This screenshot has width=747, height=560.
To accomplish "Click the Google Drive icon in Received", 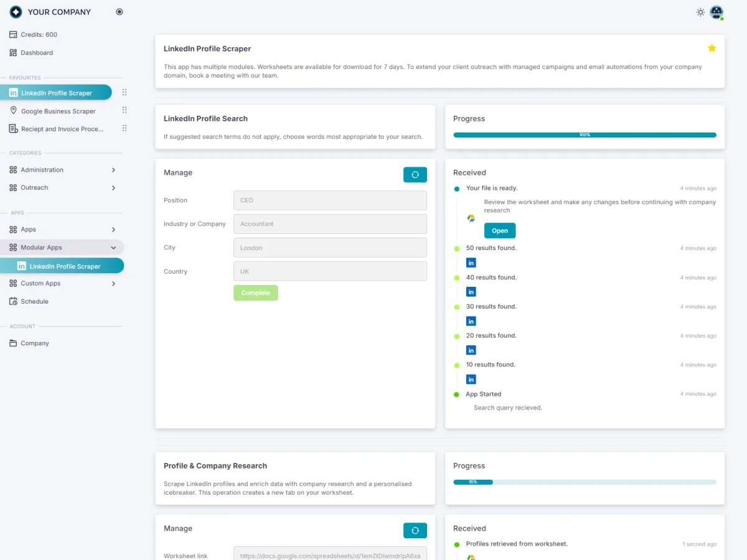I will point(471,218).
